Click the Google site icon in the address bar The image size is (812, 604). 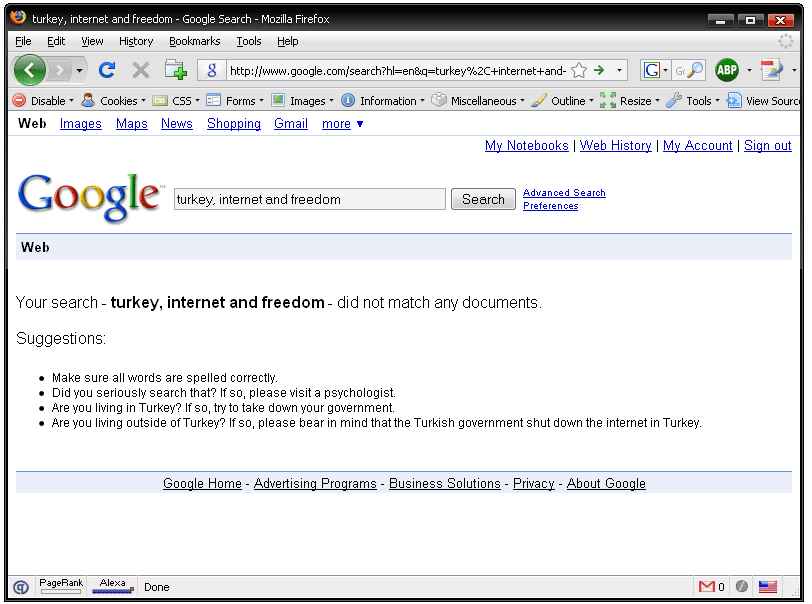(211, 70)
